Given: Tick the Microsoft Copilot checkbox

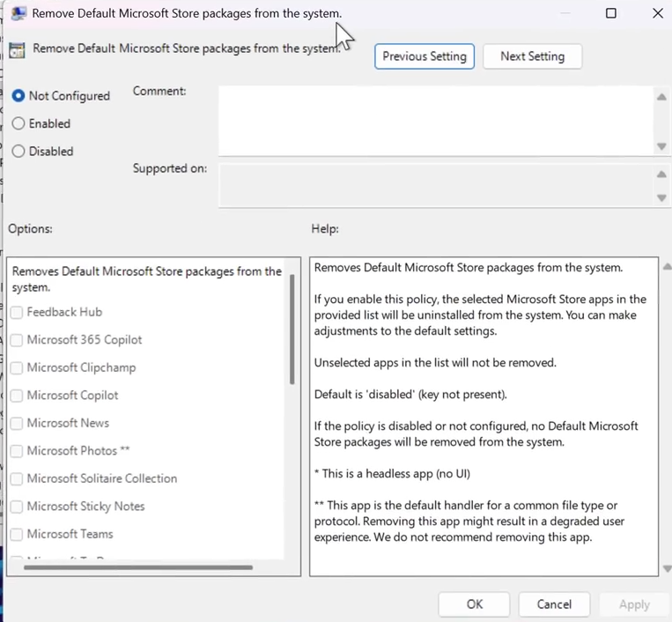Looking at the screenshot, I should 17,396.
